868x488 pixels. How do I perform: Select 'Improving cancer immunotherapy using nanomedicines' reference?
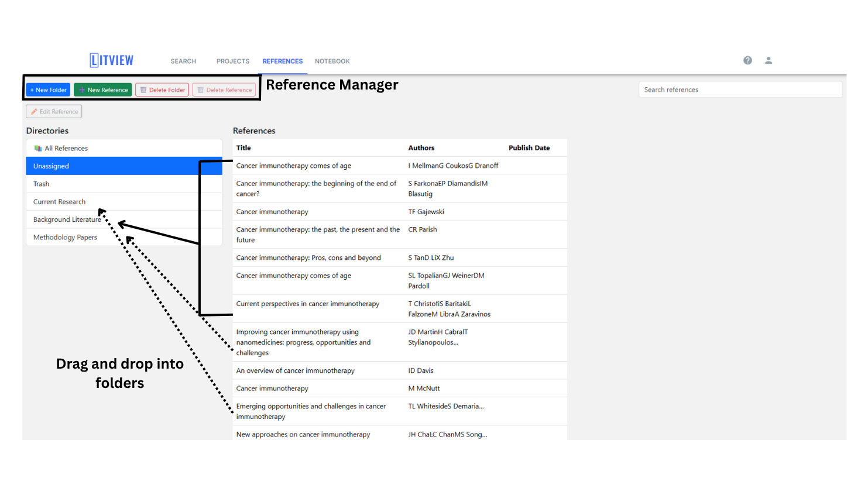400,342
